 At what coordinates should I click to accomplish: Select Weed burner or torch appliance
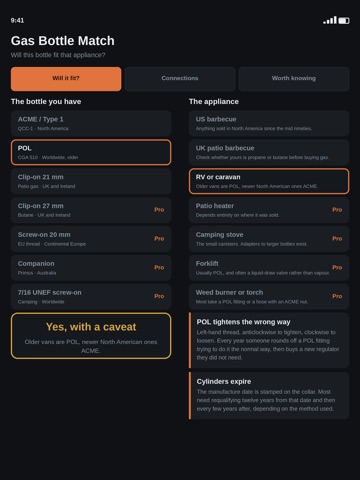(x=269, y=297)
